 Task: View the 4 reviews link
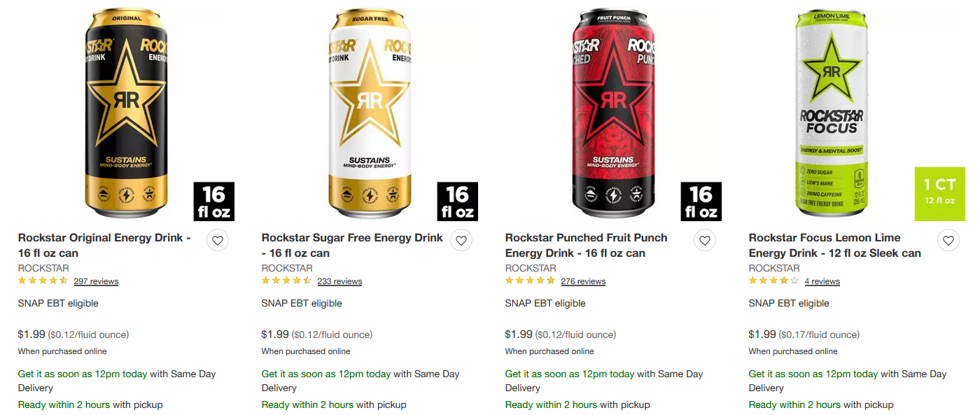[822, 281]
